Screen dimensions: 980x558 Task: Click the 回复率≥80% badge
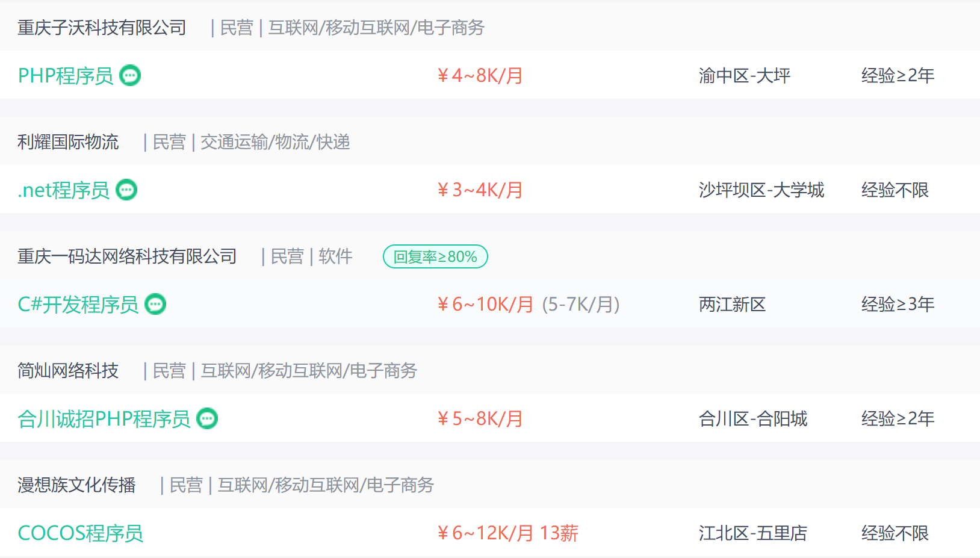tap(435, 256)
